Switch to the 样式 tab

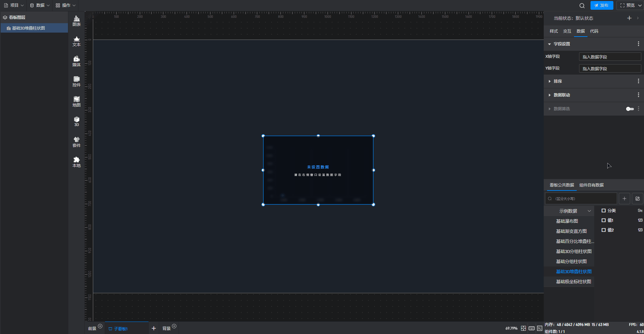pos(553,31)
